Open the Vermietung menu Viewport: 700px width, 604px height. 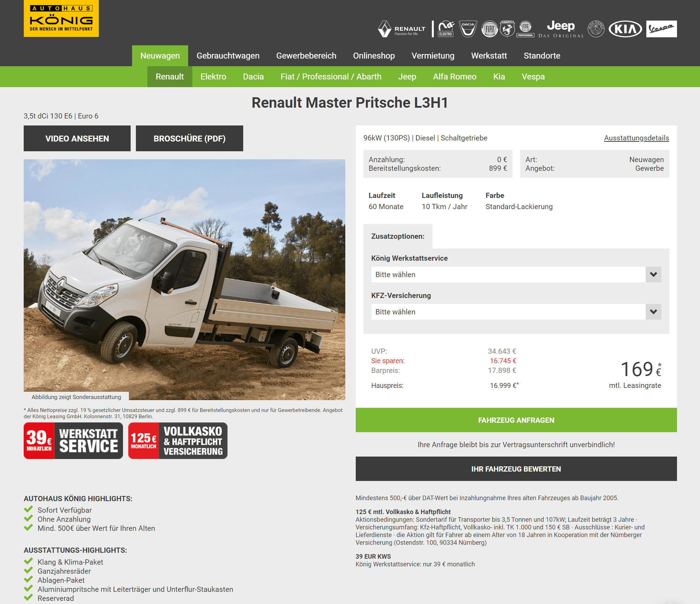click(433, 56)
